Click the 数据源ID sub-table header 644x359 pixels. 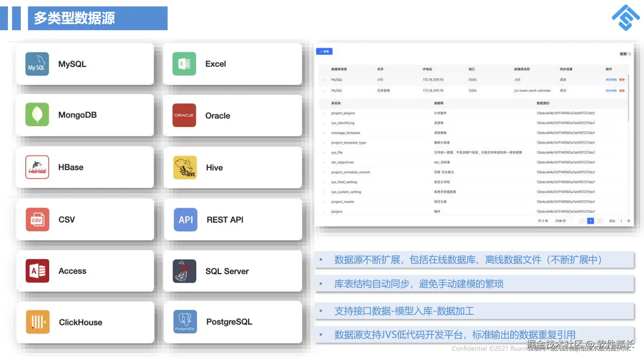tap(543, 103)
